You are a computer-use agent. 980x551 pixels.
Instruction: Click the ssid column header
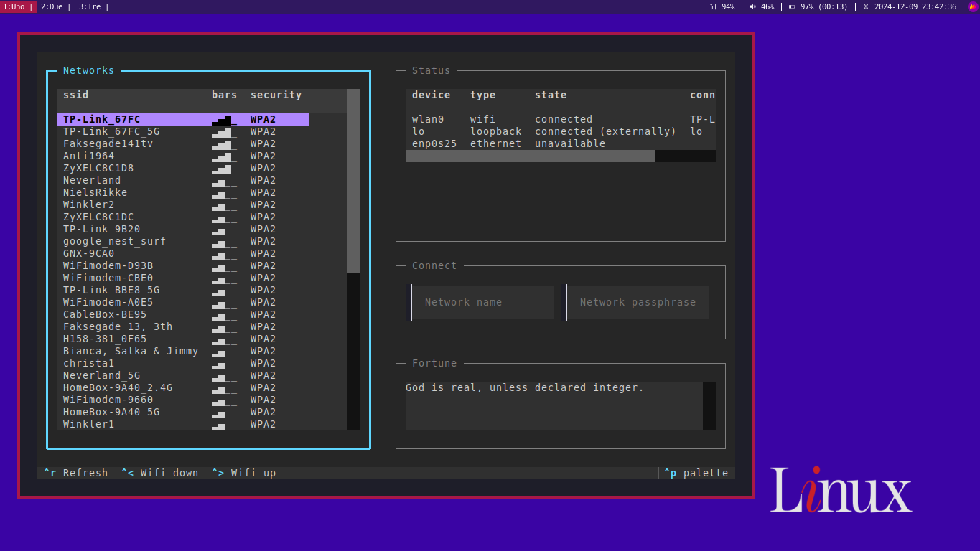[x=76, y=95]
